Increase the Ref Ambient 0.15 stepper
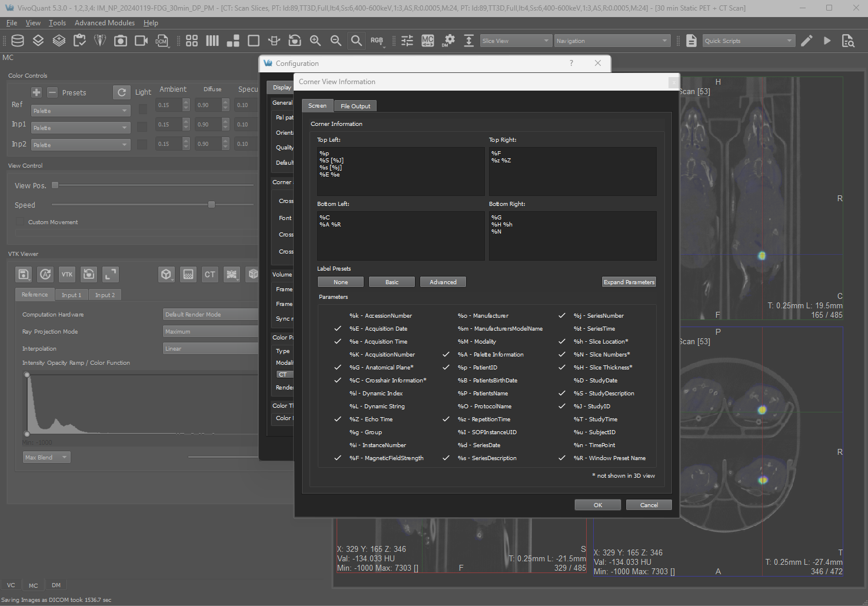The width and height of the screenshot is (868, 606). point(186,102)
